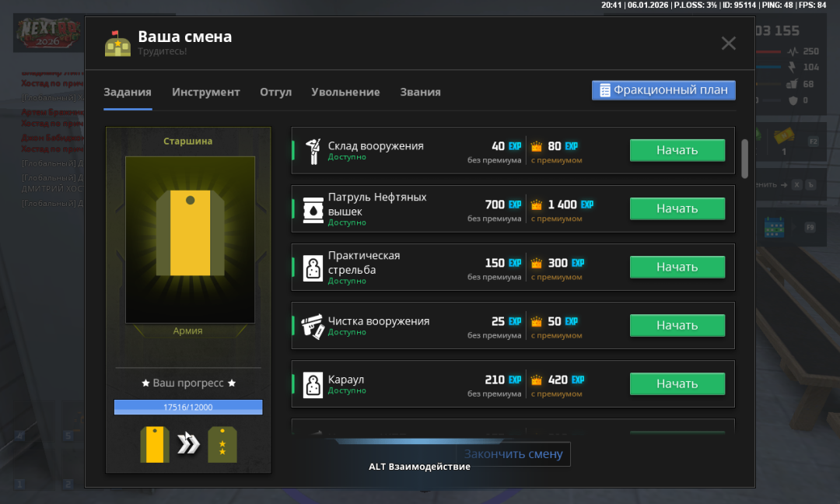
Task: End the shift with Закончить смену
Action: [513, 454]
